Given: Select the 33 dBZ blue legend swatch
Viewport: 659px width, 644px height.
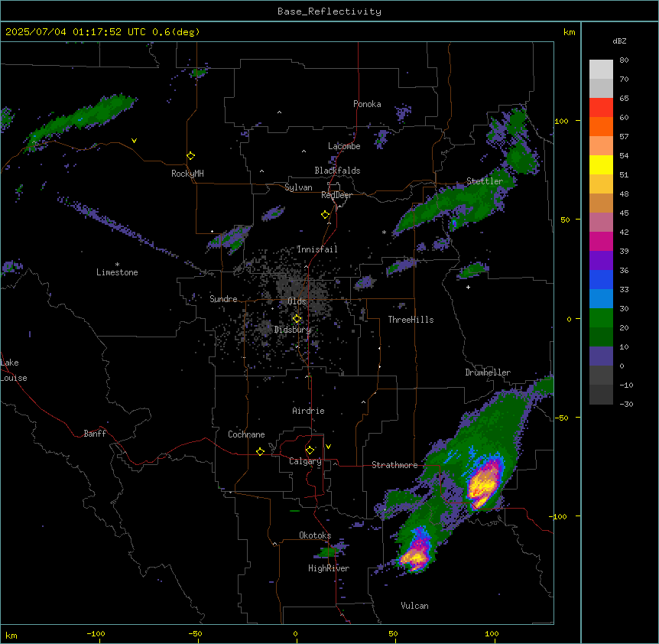Looking at the screenshot, I should [x=601, y=279].
